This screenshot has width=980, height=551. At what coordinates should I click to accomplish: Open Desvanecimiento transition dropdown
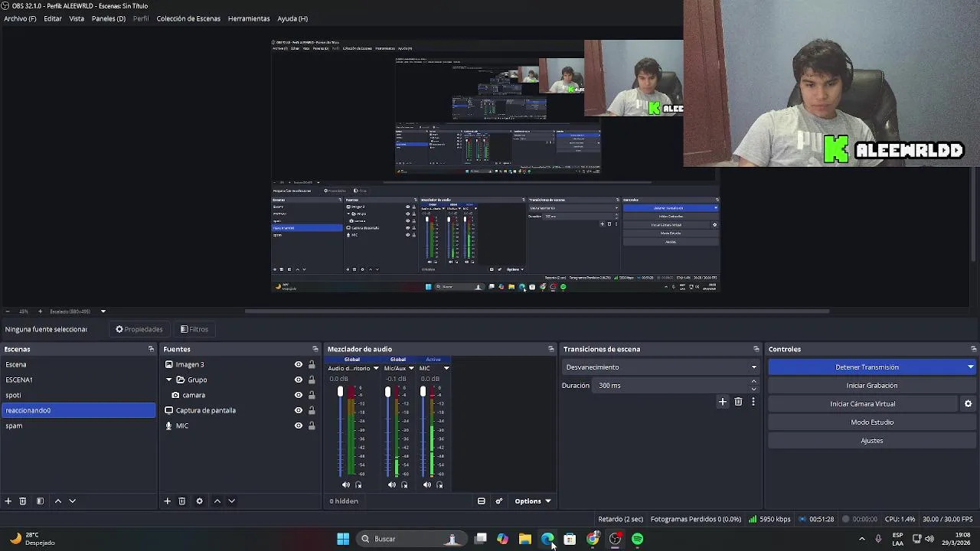[x=660, y=367]
